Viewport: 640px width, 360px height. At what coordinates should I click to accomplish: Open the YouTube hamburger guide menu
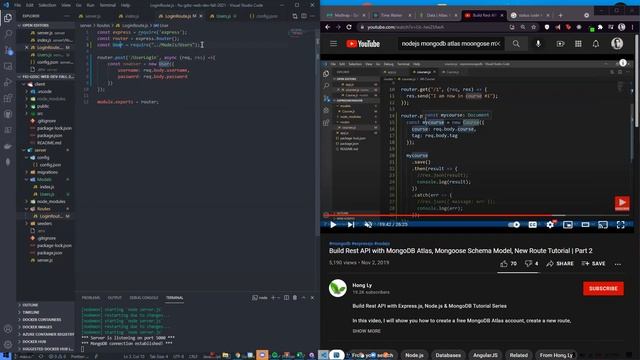[x=333, y=43]
